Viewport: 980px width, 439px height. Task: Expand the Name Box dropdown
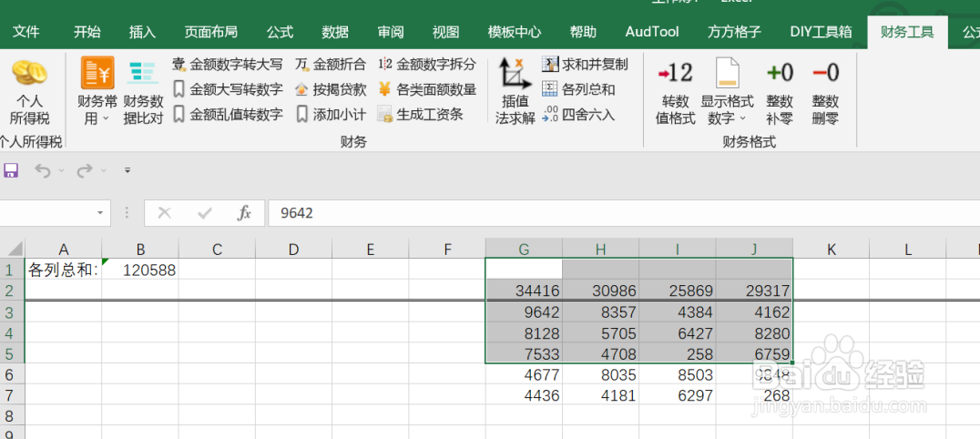pyautogui.click(x=100, y=213)
